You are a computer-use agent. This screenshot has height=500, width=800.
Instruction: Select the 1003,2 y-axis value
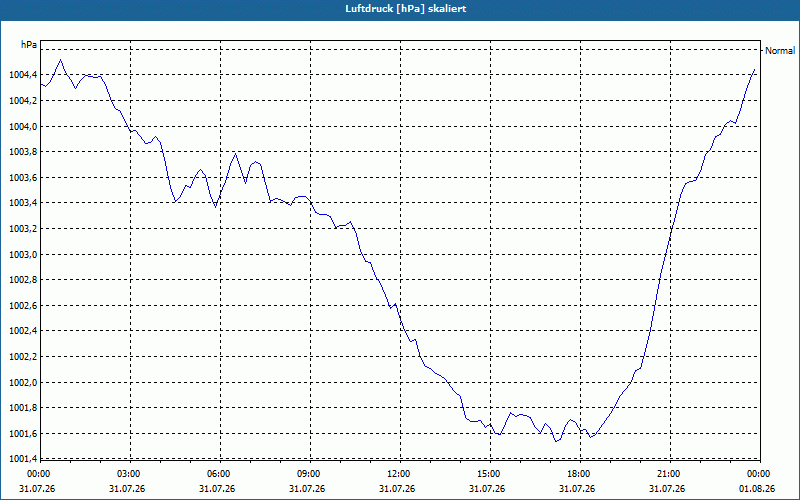[23, 229]
